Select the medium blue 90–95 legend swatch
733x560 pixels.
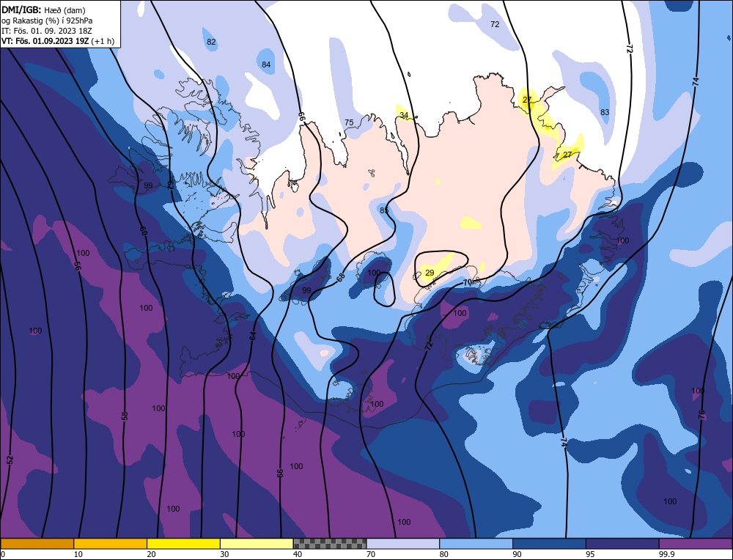click(x=549, y=544)
